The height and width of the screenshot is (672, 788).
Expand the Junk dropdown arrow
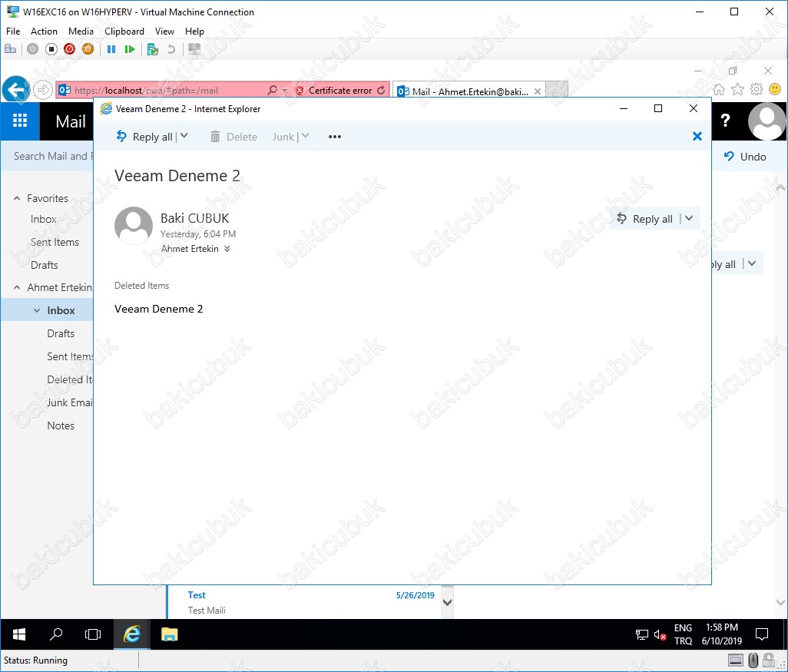coord(305,136)
